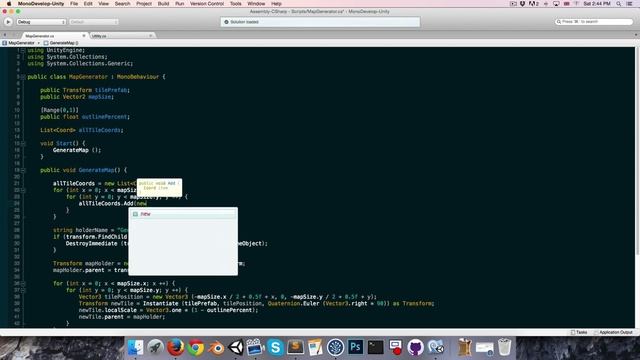Open the Apple menu
This screenshot has width=640, height=360.
(x=9, y=4)
